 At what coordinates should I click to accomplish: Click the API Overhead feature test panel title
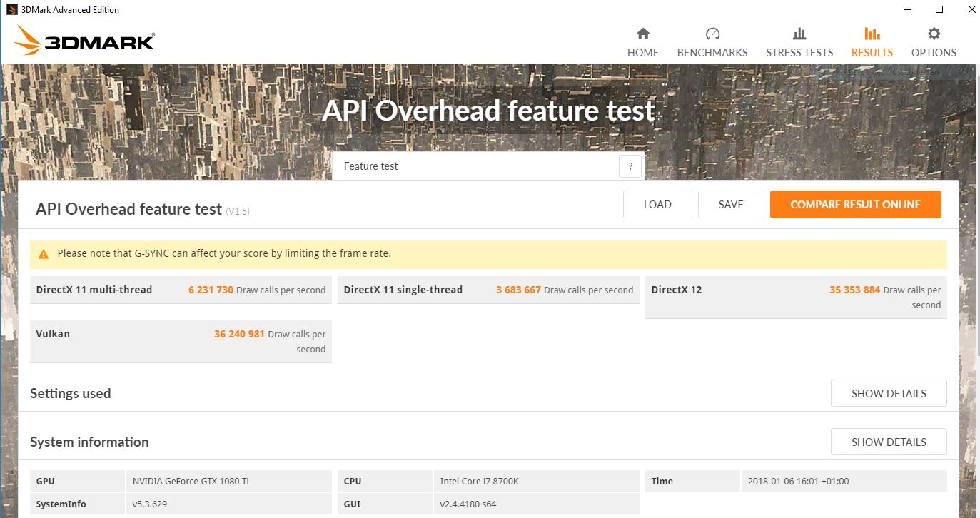pyautogui.click(x=128, y=209)
